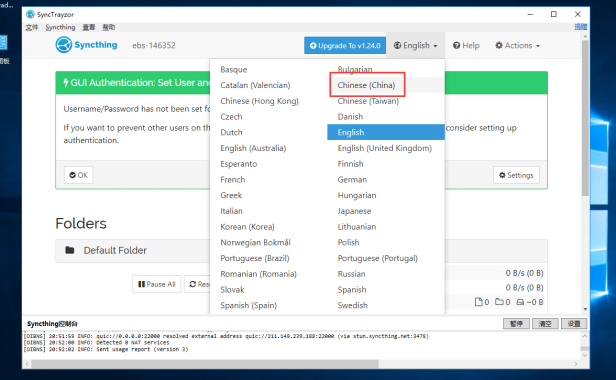Click the console horizontal scrollbar
This screenshot has height=380, width=616.
205,364
